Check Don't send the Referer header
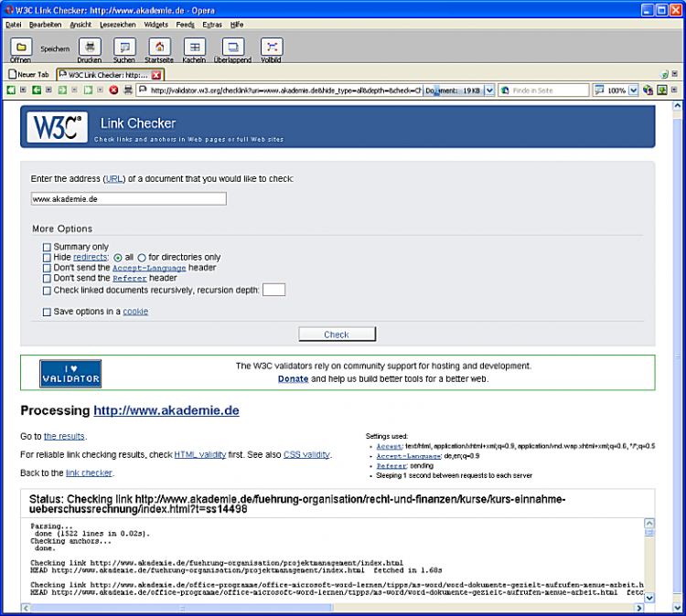 pyautogui.click(x=47, y=278)
